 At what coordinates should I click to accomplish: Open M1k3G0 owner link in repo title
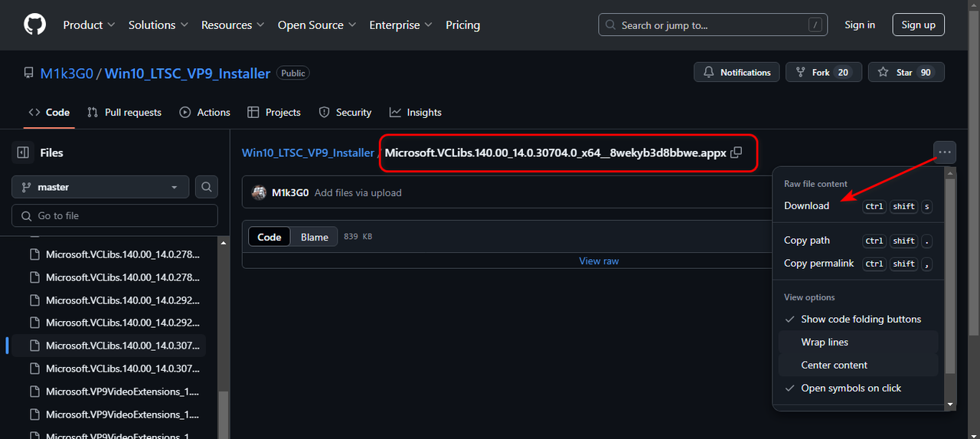point(67,74)
